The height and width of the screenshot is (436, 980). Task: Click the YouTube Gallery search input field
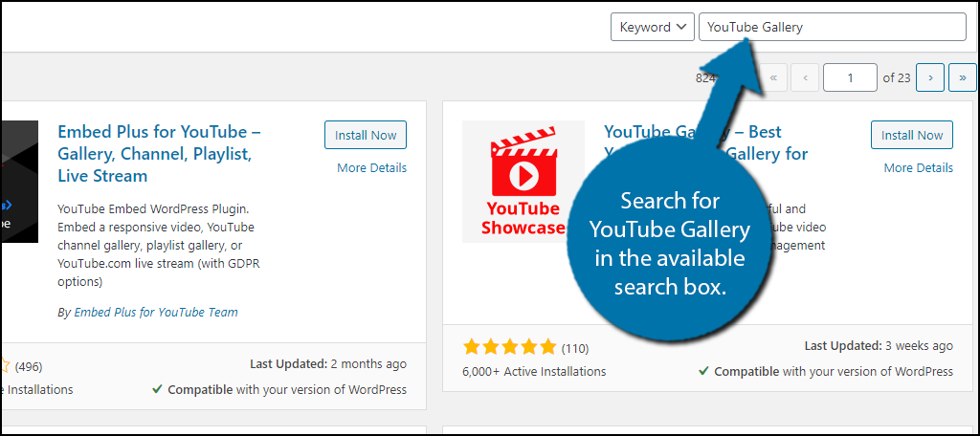tap(833, 28)
